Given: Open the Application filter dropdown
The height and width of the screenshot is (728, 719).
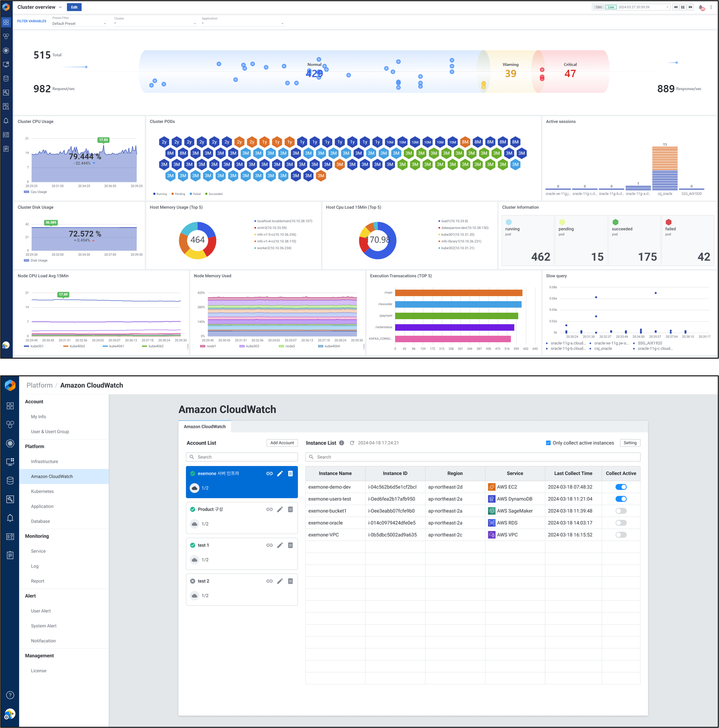Looking at the screenshot, I should 243,24.
